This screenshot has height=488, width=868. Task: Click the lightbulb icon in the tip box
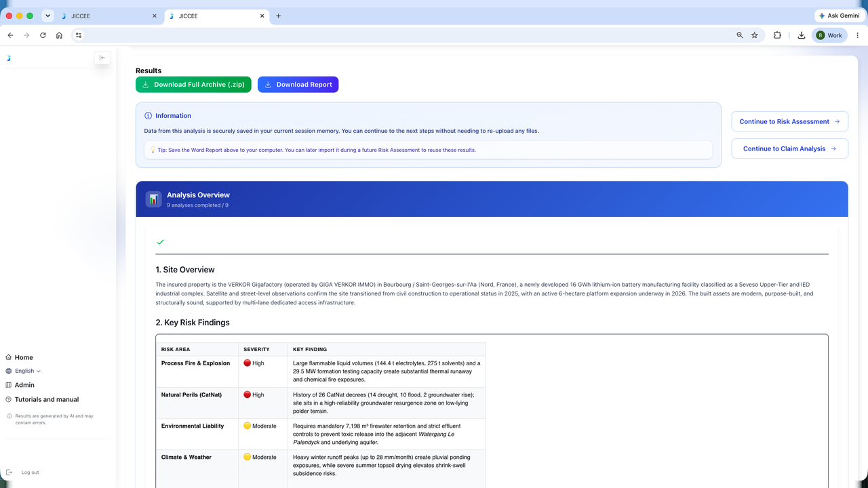click(153, 150)
